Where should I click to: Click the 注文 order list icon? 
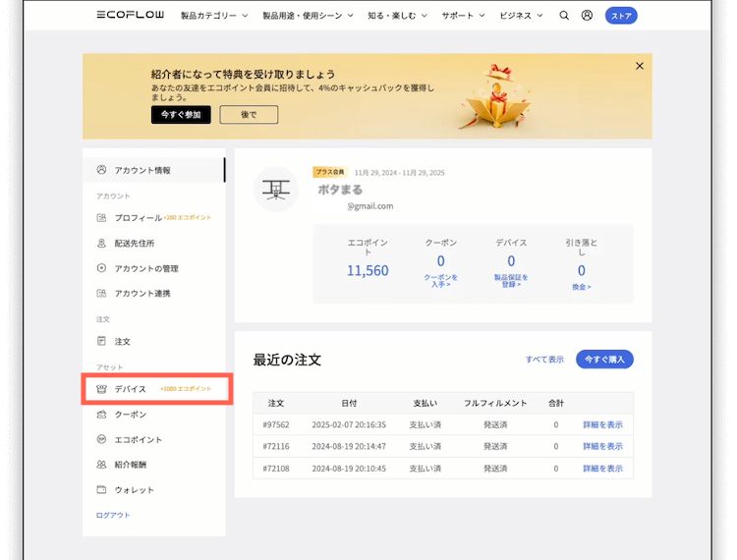[101, 341]
